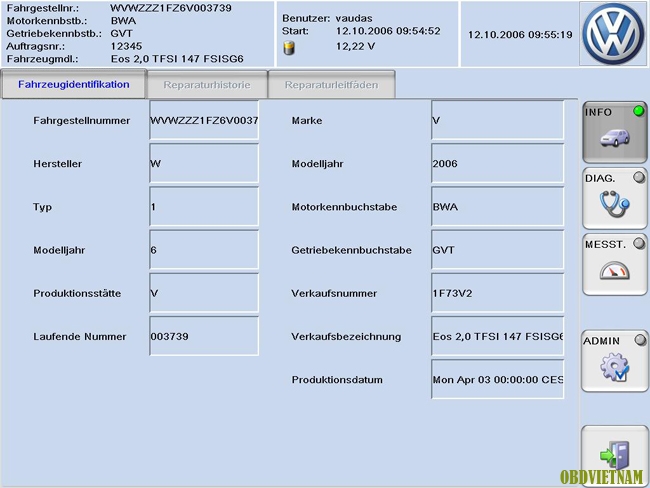650x488 pixels.
Task: Click the Auftragsnr.: header label
Action: [x=36, y=46]
